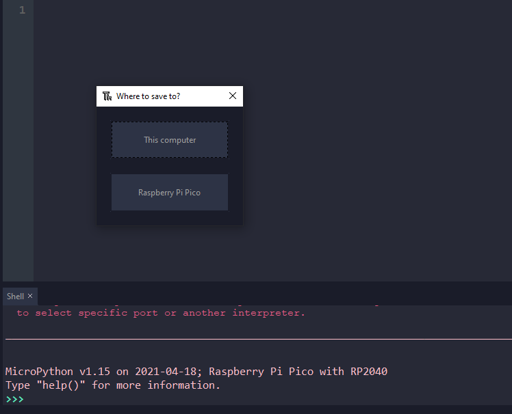This screenshot has height=414, width=512.
Task: Click the "help()" text in the shell
Action: pyautogui.click(x=61, y=385)
